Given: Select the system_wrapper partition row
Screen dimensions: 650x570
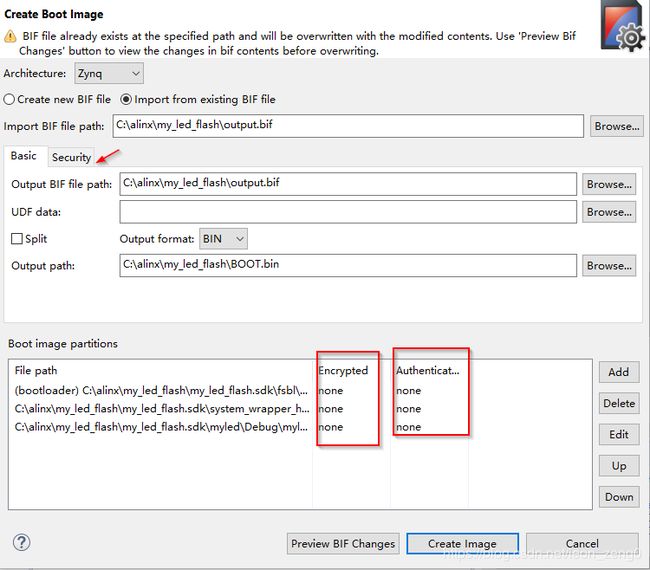Looking at the screenshot, I should (x=300, y=409).
